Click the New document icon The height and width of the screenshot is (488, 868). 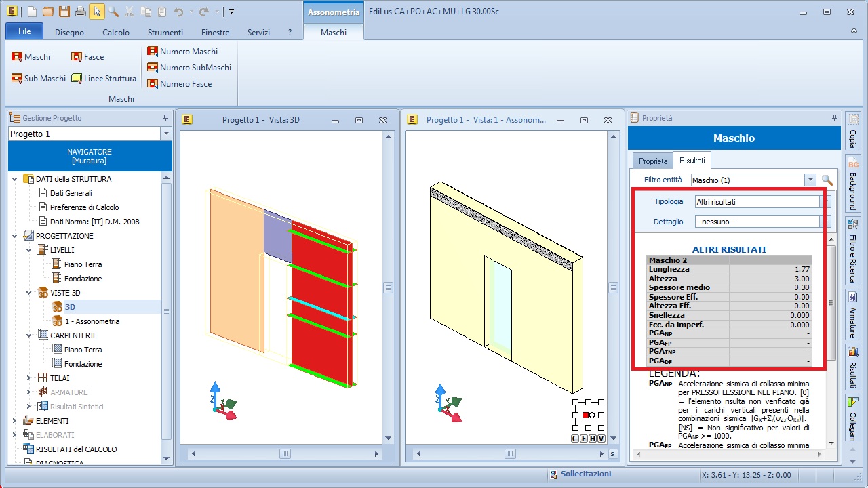(x=32, y=12)
